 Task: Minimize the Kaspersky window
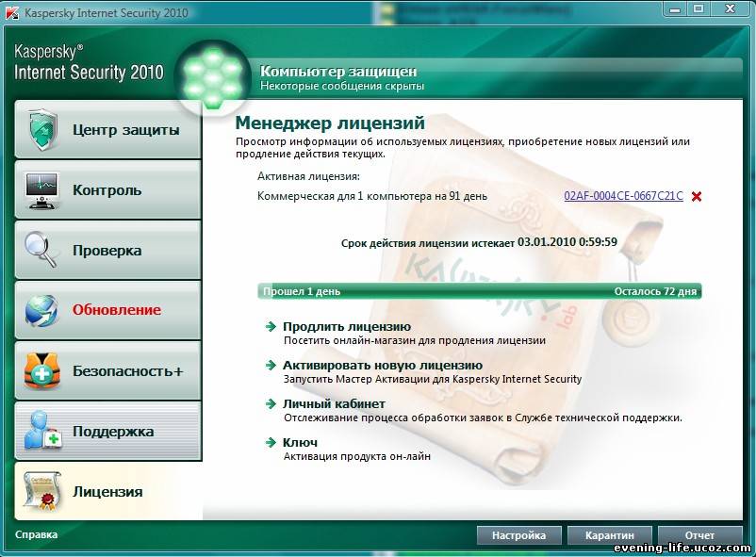(x=675, y=9)
